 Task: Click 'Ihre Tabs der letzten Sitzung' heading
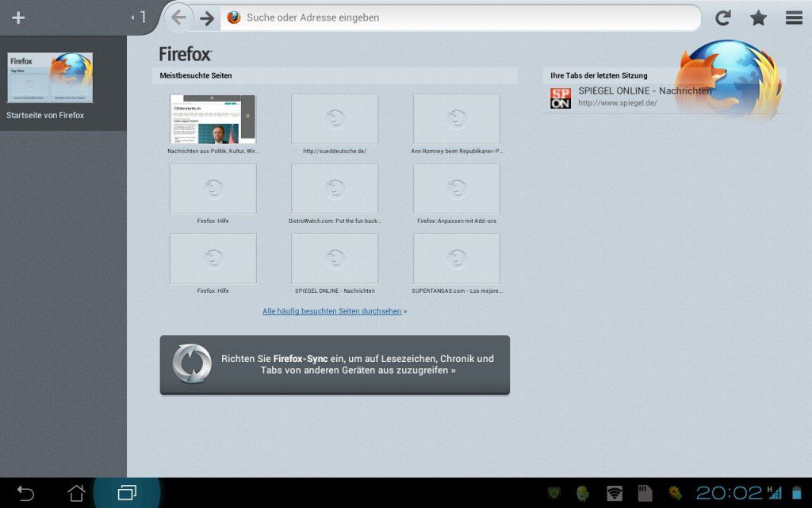599,75
